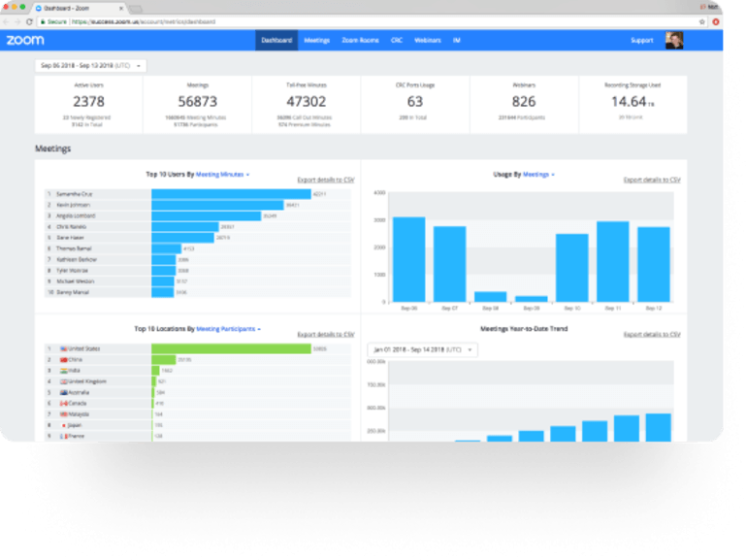Image resolution: width=747 pixels, height=560 pixels.
Task: Open the CRC tab
Action: pyautogui.click(x=397, y=40)
